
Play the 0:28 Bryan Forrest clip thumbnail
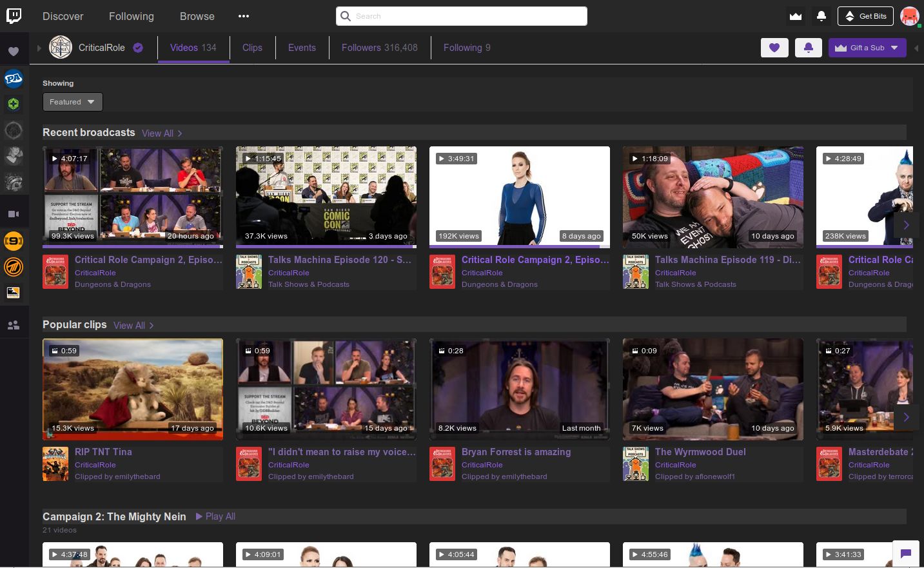click(x=520, y=389)
